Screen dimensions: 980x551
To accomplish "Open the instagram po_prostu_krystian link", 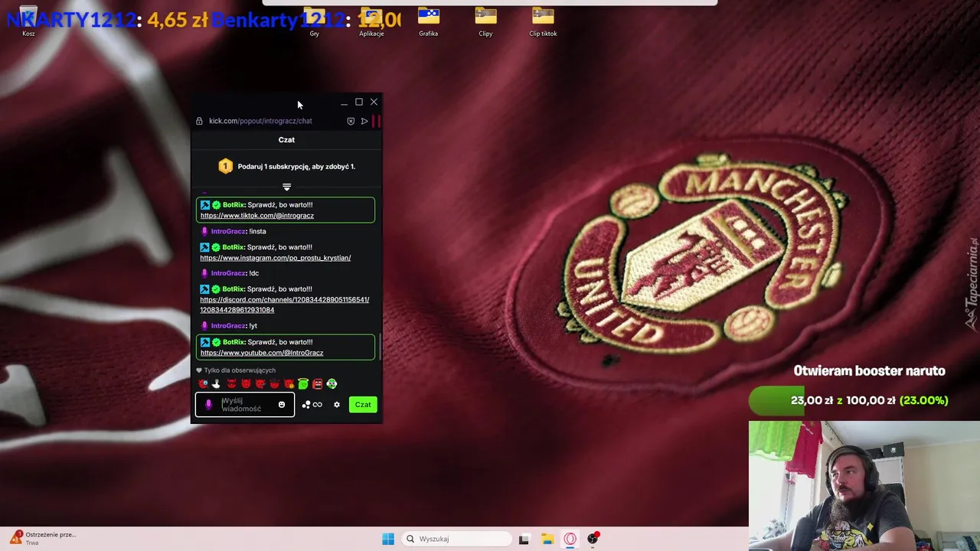I will click(x=276, y=258).
